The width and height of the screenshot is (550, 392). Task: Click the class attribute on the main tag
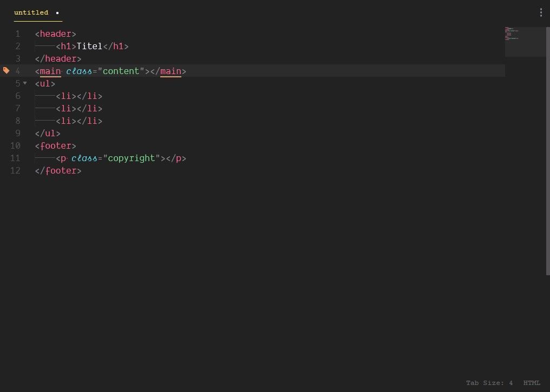pyautogui.click(x=79, y=71)
